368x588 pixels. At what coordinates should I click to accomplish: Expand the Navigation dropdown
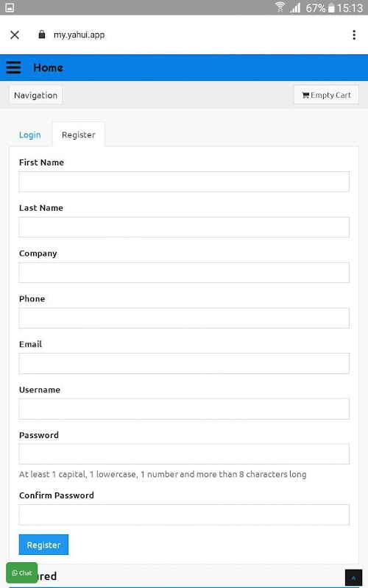tap(35, 95)
